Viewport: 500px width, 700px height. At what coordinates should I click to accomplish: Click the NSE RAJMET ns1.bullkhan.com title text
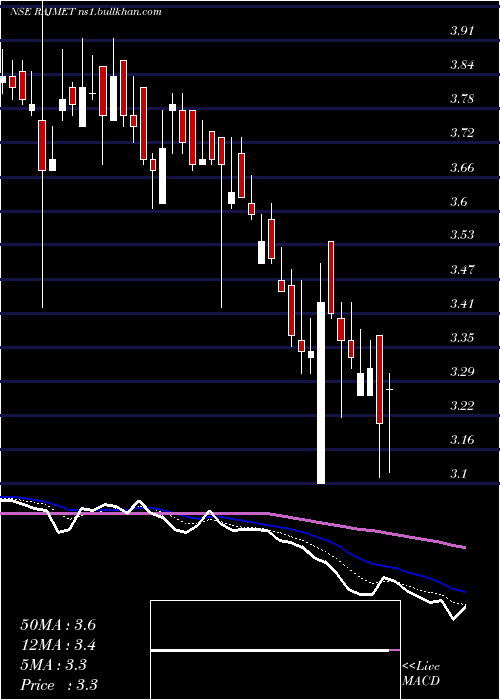pyautogui.click(x=86, y=12)
